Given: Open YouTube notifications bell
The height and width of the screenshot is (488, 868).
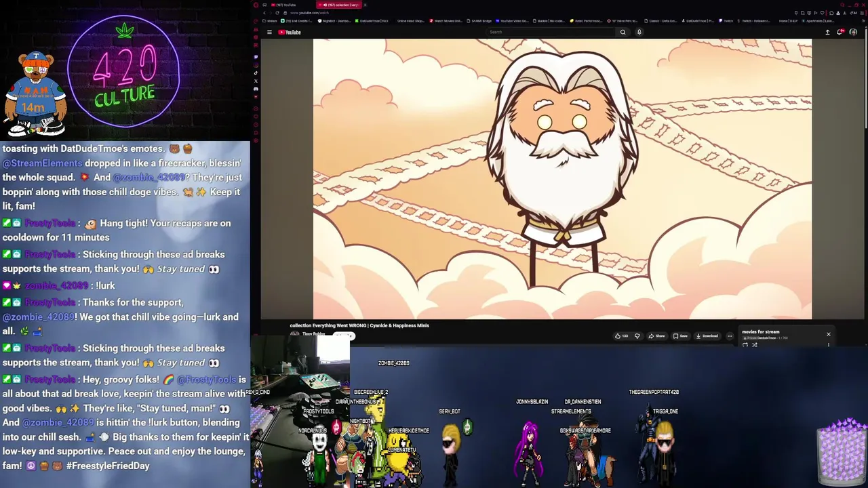Looking at the screenshot, I should (841, 32).
